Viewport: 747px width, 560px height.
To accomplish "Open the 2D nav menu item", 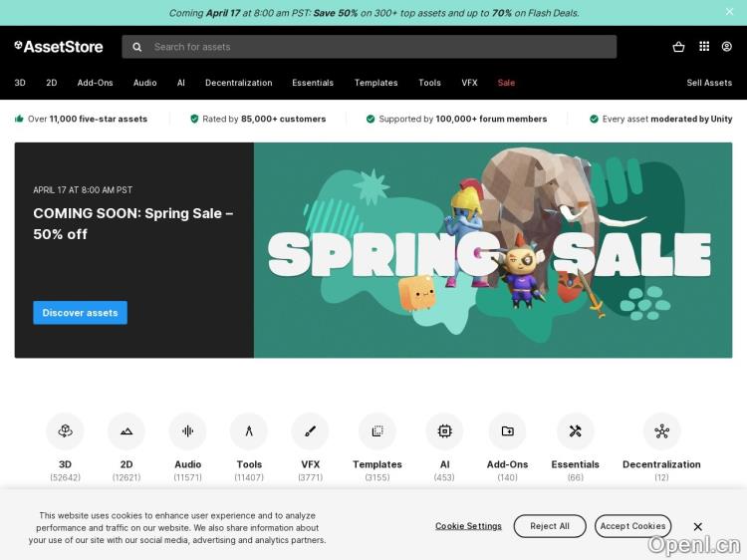I will pyautogui.click(x=52, y=83).
